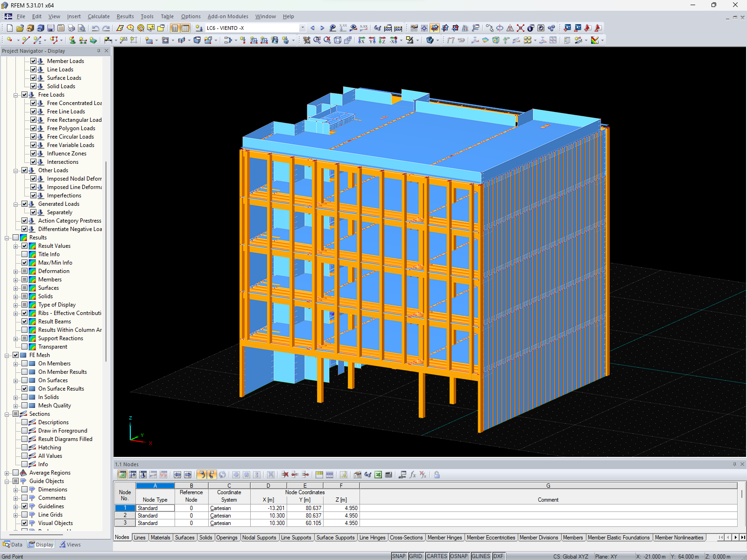Click the calculator icon in the table toolbar
Screen dimensions: 747x560
388,475
